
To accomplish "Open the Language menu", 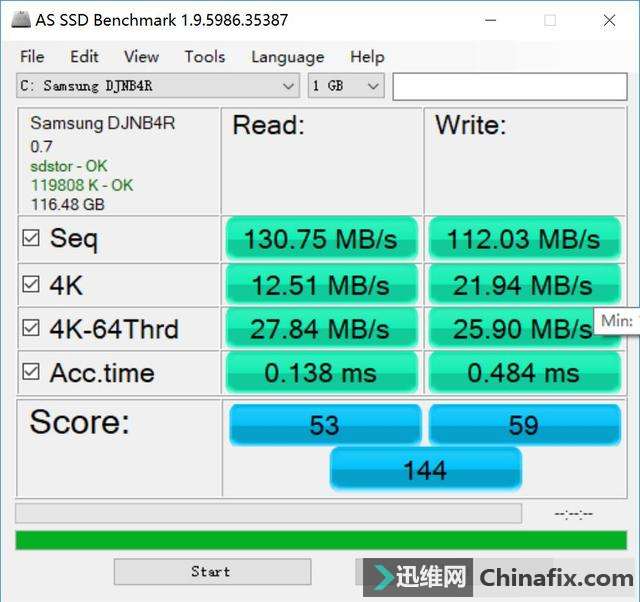I will click(x=288, y=57).
